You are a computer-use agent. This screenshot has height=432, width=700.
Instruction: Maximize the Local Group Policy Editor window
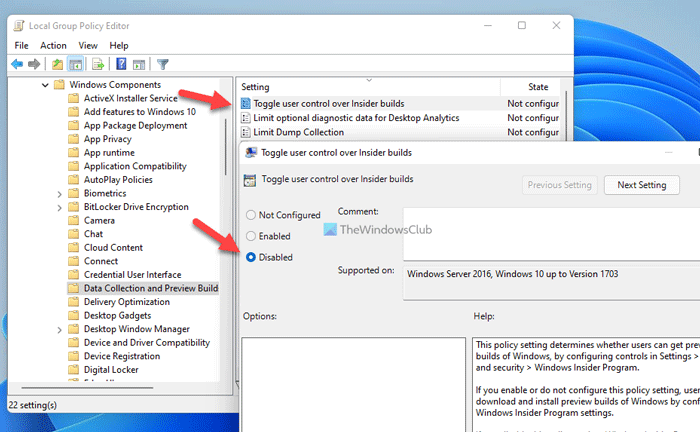tap(521, 25)
